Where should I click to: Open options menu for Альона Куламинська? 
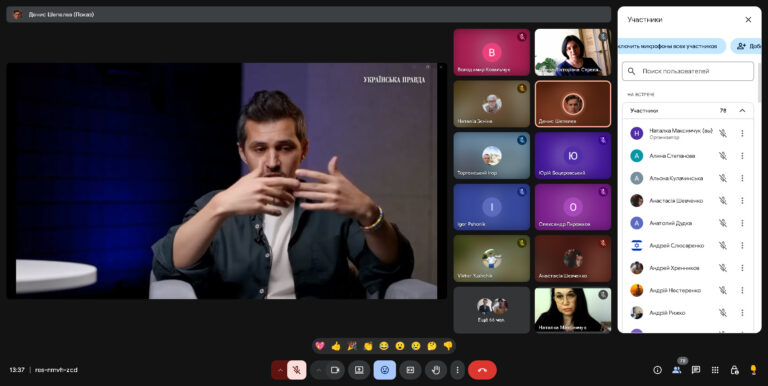742,178
